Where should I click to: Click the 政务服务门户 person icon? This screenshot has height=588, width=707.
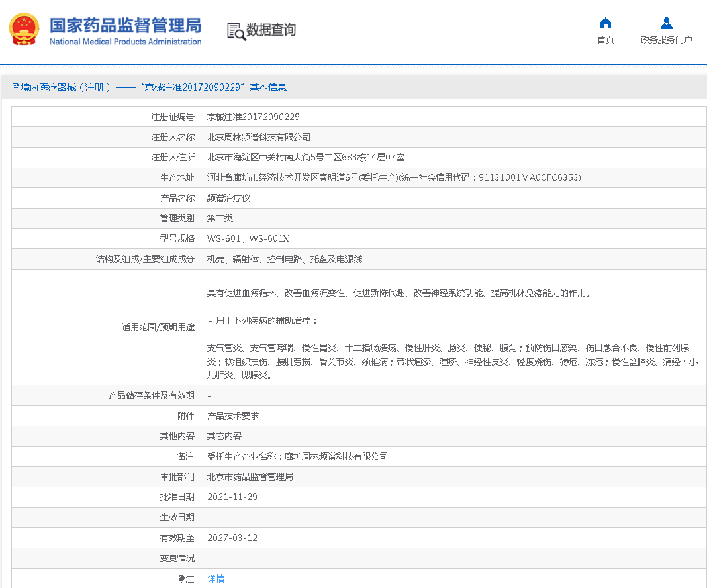coord(666,24)
